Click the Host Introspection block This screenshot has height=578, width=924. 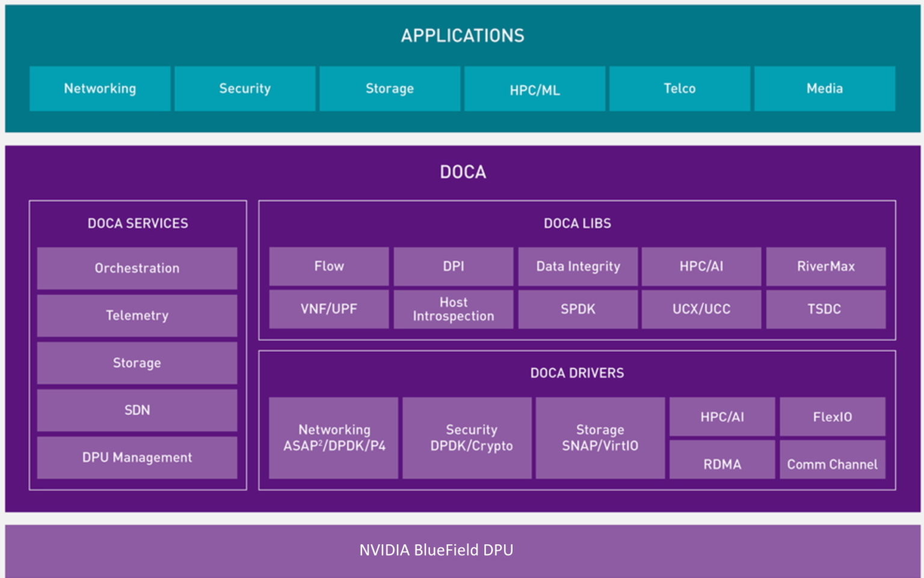454,309
